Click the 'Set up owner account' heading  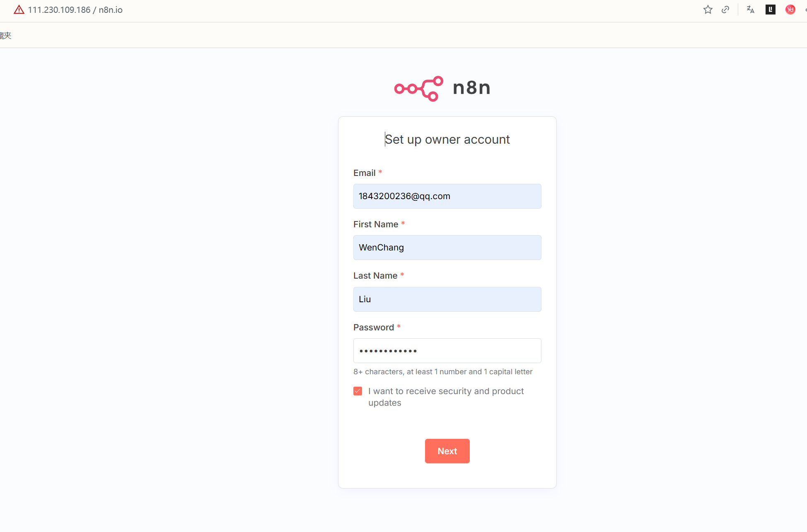[447, 140]
